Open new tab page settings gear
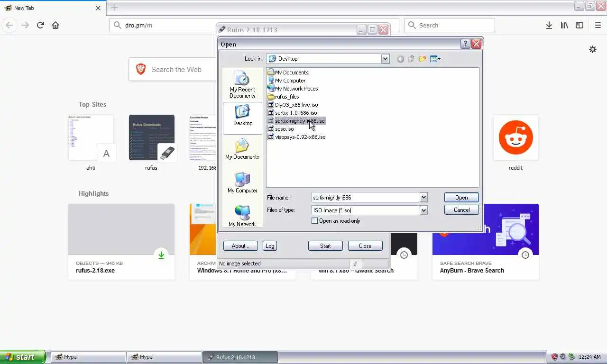 593,49
